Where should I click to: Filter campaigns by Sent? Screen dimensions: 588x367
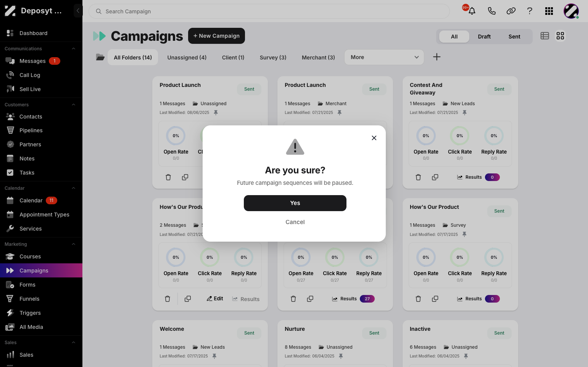[514, 37]
